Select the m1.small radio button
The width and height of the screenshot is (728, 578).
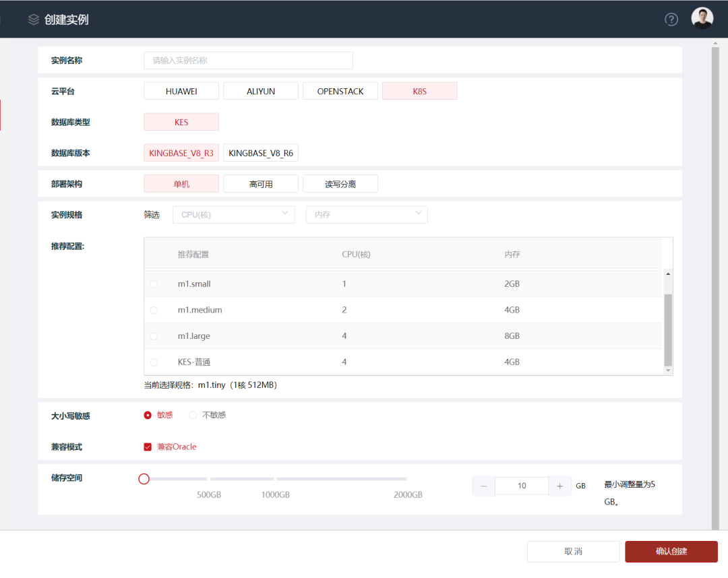click(154, 284)
